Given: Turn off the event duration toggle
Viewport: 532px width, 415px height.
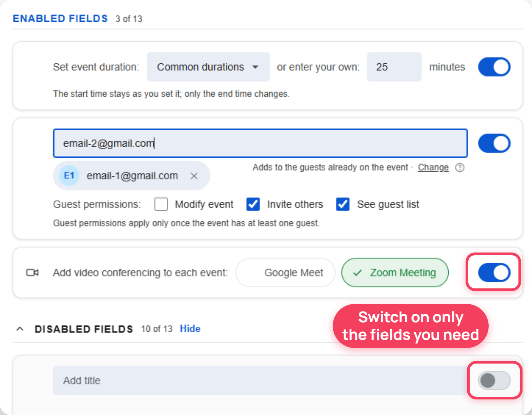Looking at the screenshot, I should coord(494,67).
